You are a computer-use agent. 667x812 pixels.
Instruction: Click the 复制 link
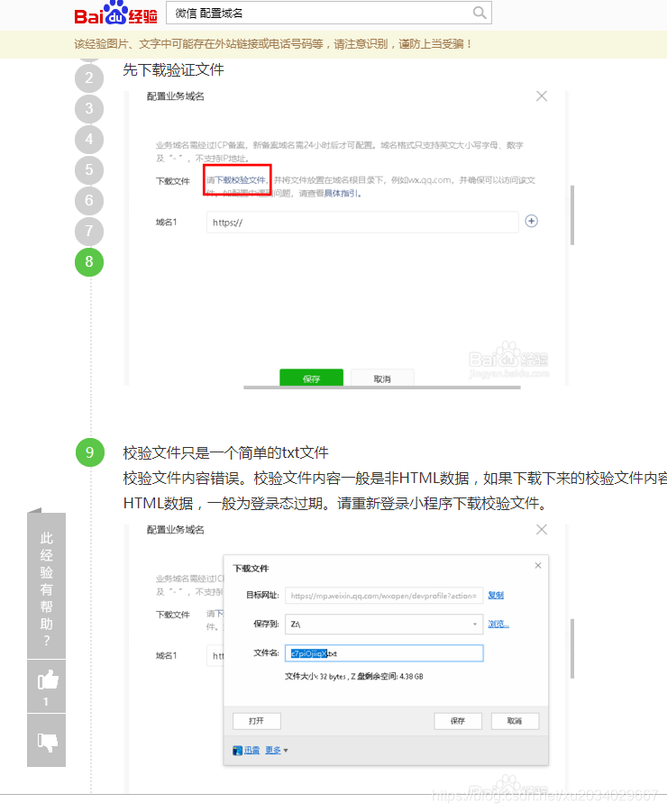coord(496,596)
